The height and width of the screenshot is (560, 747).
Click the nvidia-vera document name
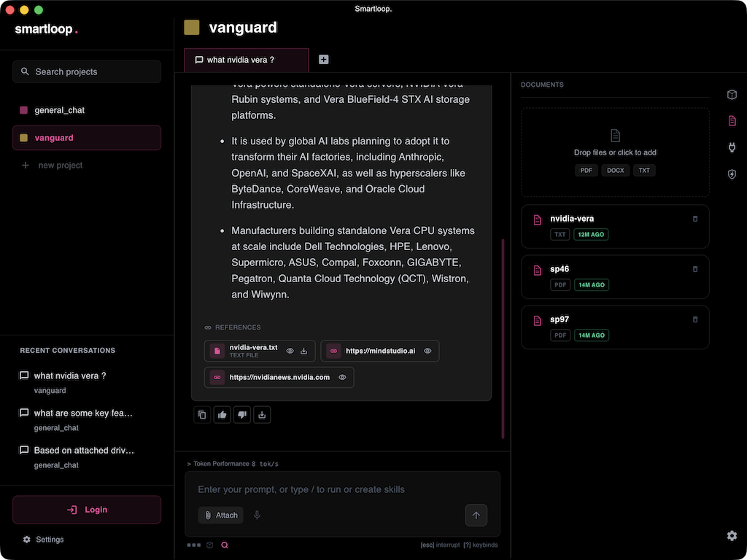[572, 219]
